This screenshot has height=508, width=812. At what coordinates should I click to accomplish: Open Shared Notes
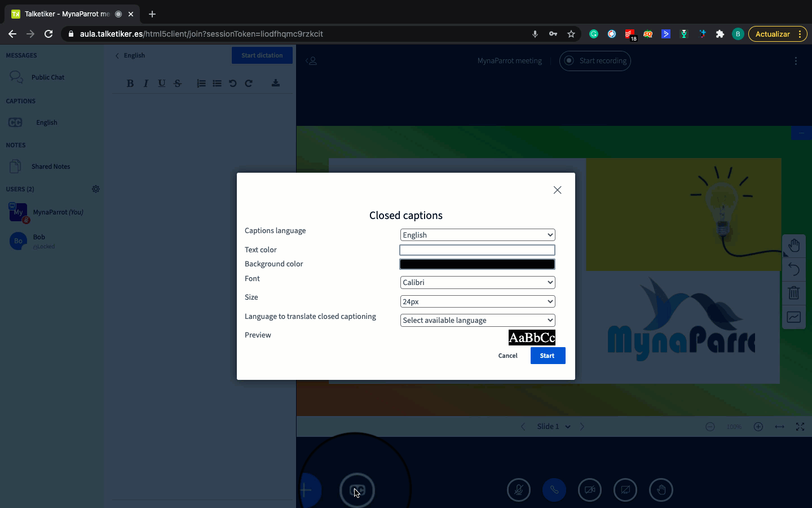51,167
